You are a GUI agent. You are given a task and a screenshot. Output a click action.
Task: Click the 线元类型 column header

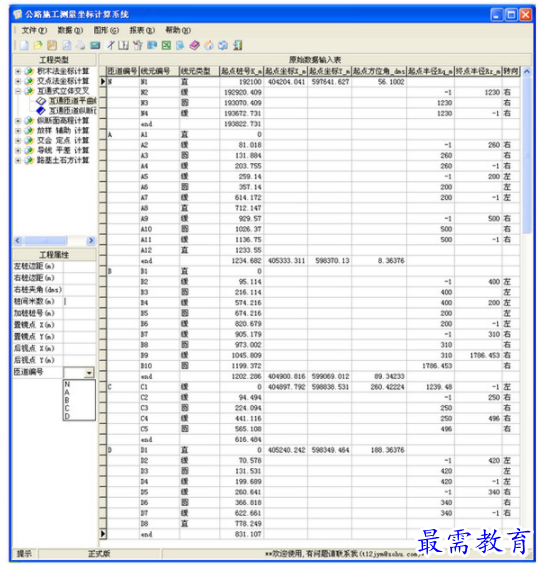[x=200, y=71]
